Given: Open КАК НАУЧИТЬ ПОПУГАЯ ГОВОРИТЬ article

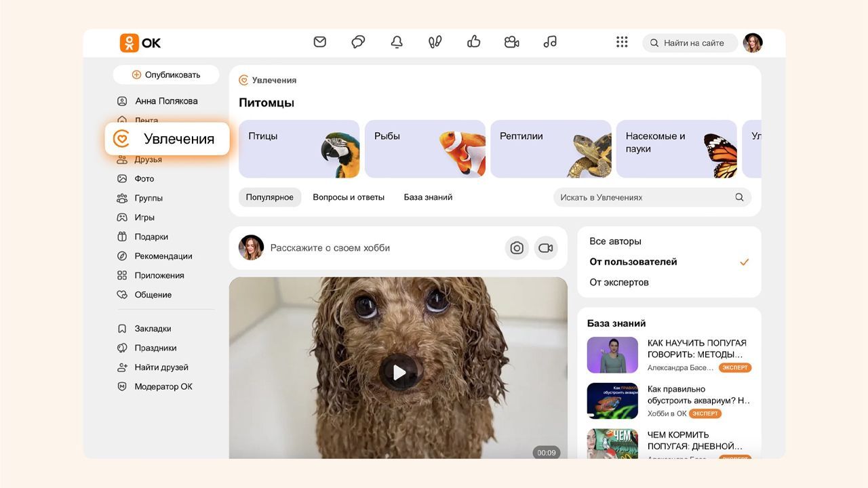Looking at the screenshot, I should [x=697, y=348].
